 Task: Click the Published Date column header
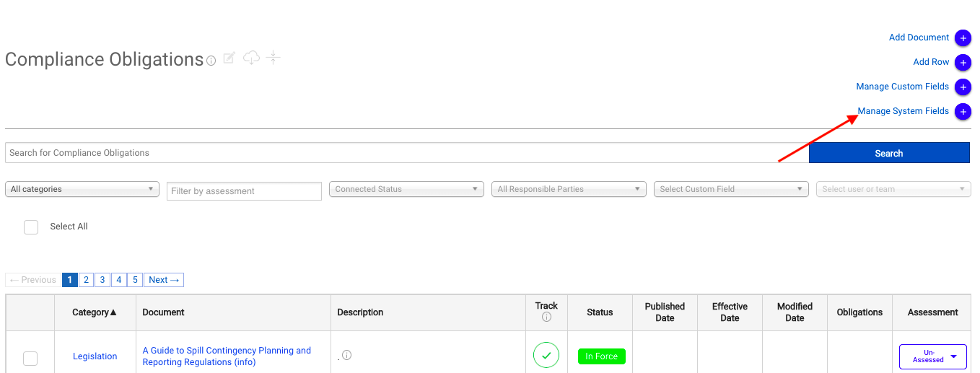(665, 312)
